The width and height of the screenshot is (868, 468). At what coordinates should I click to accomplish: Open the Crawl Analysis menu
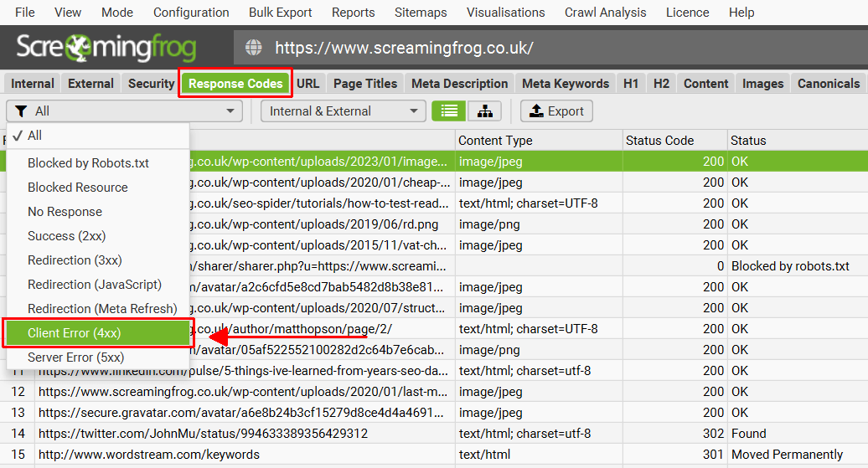(x=605, y=13)
